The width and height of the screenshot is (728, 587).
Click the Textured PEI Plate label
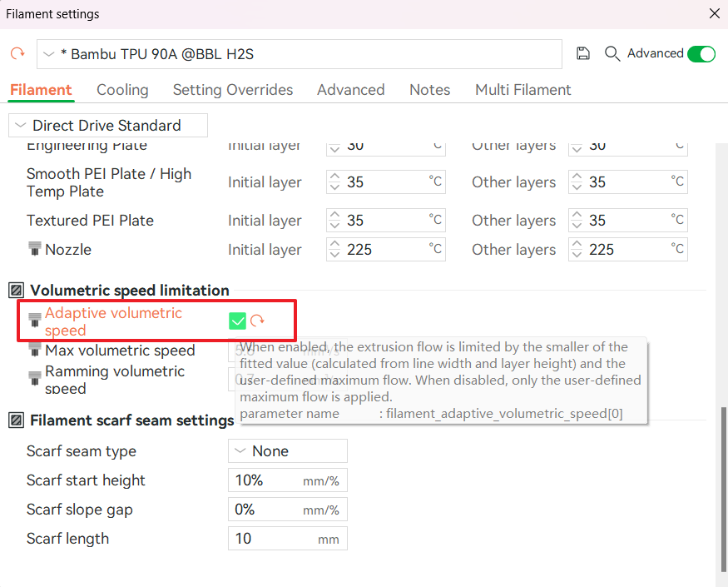click(90, 221)
